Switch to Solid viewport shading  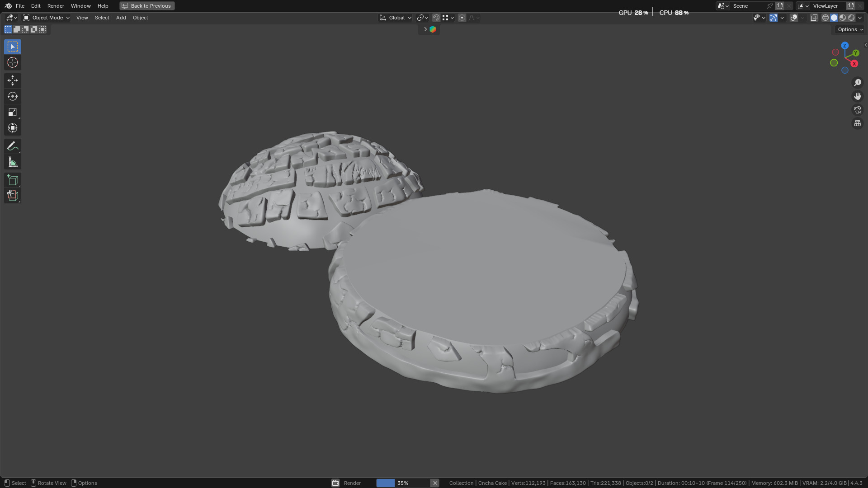[834, 18]
